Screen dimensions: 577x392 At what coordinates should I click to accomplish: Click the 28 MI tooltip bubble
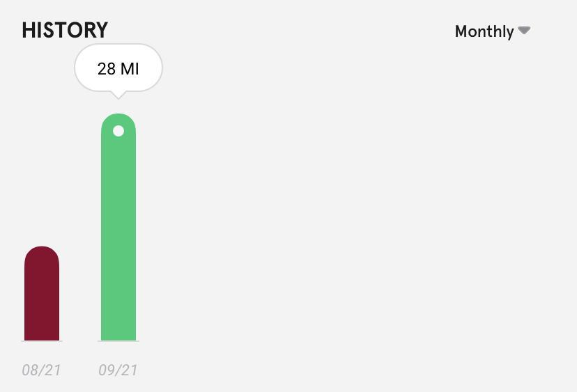pyautogui.click(x=118, y=68)
